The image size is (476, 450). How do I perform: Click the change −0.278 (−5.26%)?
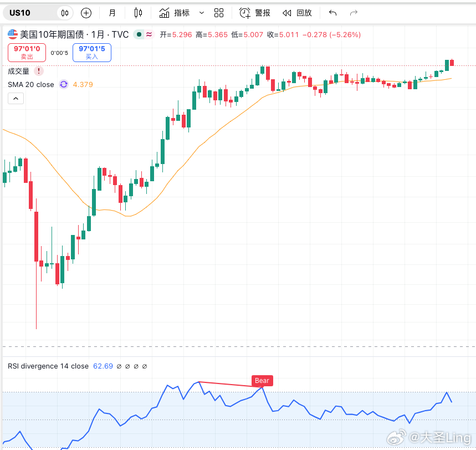pyautogui.click(x=331, y=34)
